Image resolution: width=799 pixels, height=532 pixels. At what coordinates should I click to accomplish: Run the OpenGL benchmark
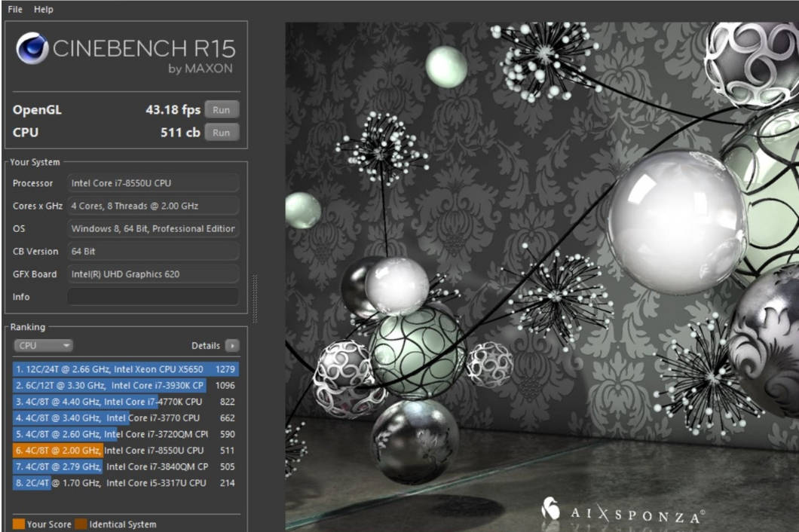point(221,109)
